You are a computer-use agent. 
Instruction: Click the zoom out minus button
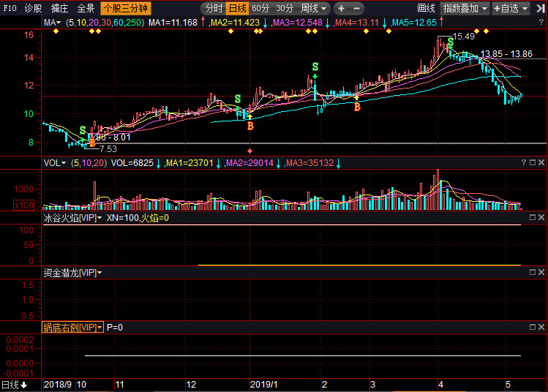tap(356, 8)
